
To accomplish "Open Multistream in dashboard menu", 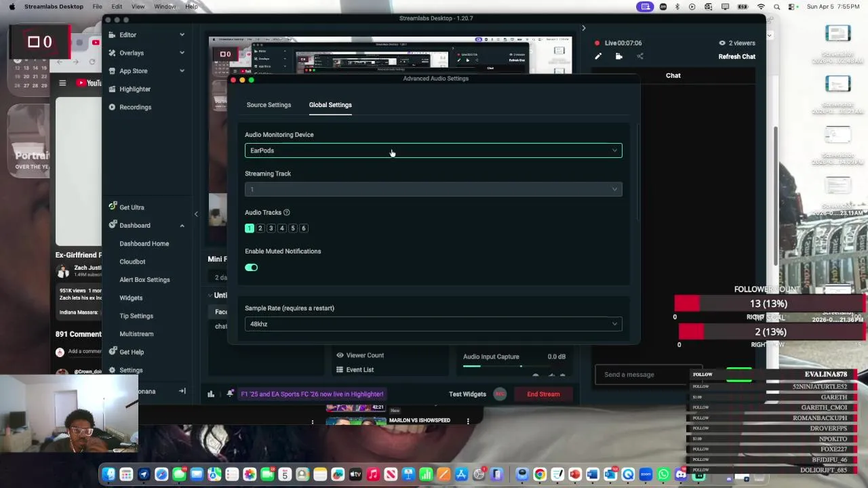I will click(x=136, y=334).
